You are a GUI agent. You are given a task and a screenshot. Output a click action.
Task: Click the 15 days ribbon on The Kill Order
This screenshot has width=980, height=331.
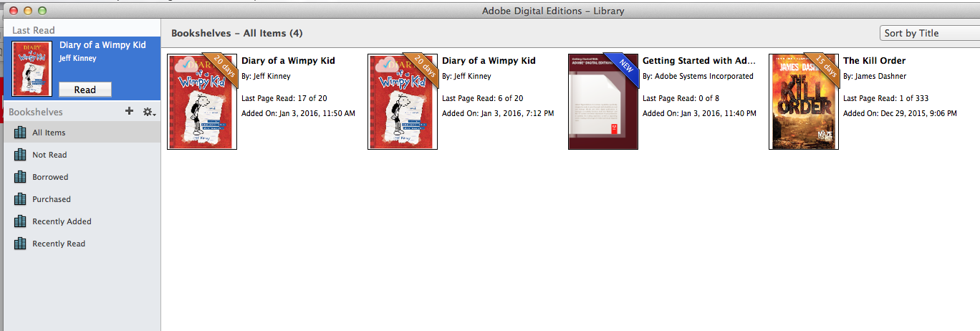[826, 67]
